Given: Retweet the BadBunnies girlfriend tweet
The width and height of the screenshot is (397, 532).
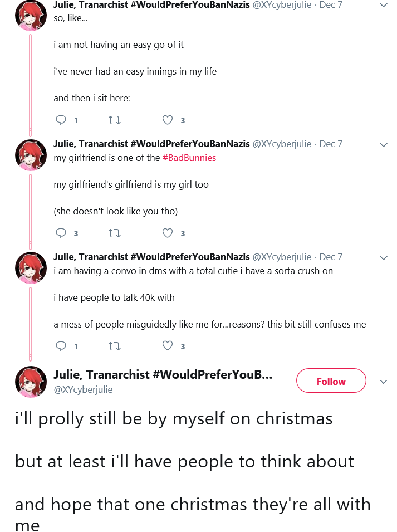Looking at the screenshot, I should 114,233.
